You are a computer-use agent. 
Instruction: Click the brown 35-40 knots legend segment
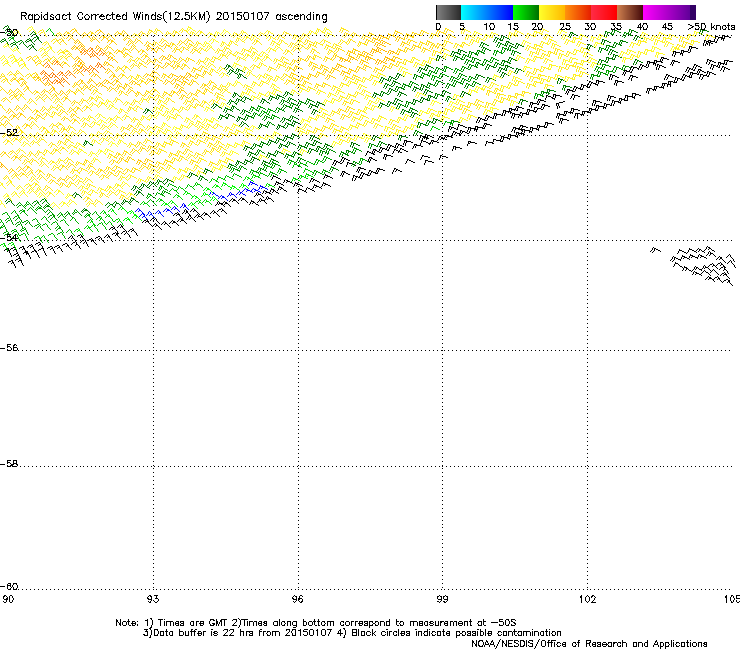click(630, 12)
